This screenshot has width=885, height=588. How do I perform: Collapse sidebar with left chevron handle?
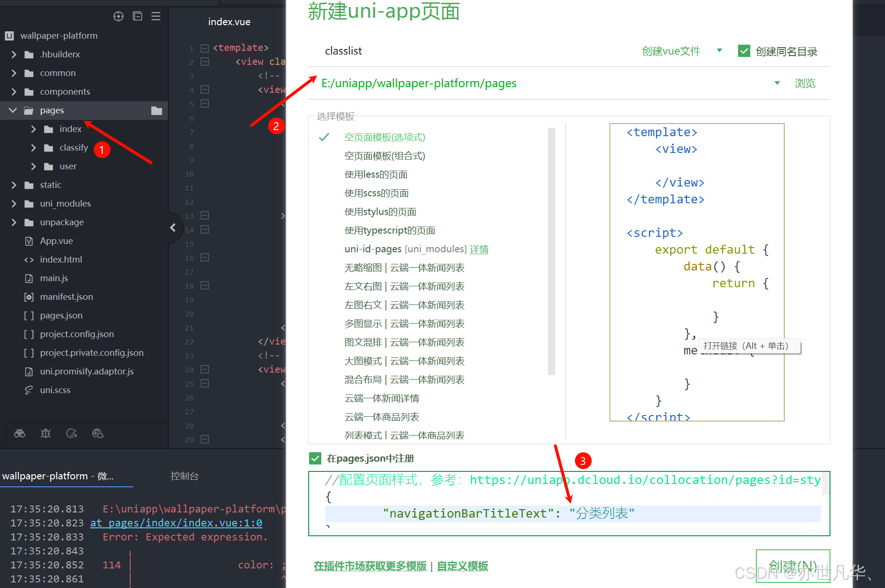173,228
